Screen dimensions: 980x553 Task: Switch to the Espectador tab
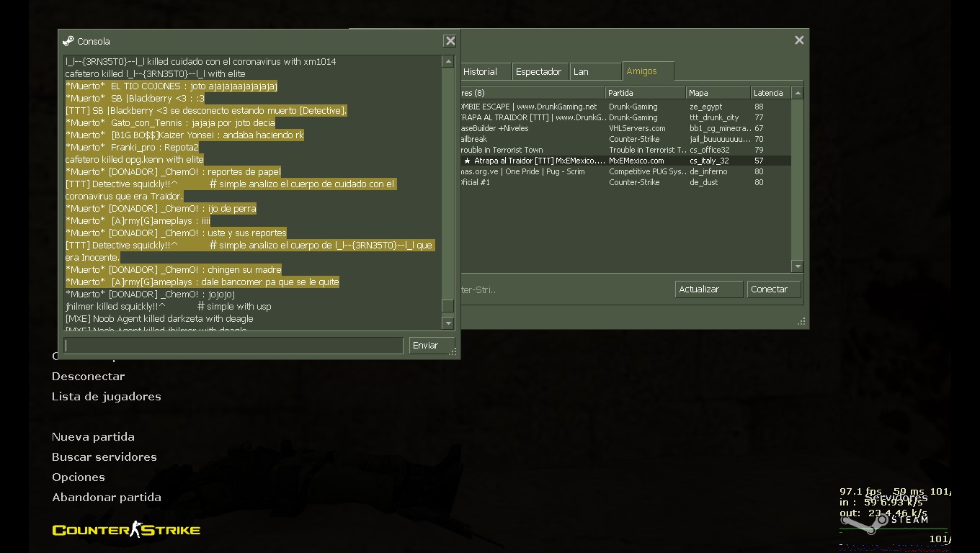[539, 71]
